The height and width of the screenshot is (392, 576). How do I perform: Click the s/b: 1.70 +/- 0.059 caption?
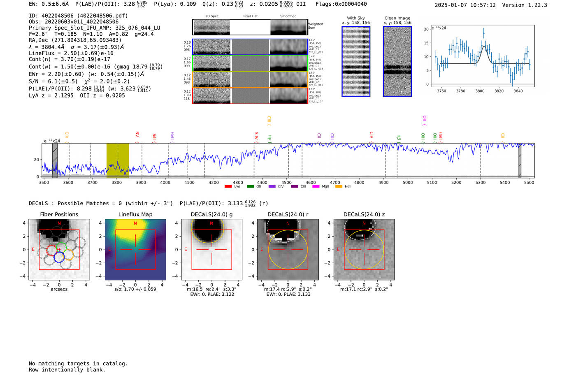135,289
